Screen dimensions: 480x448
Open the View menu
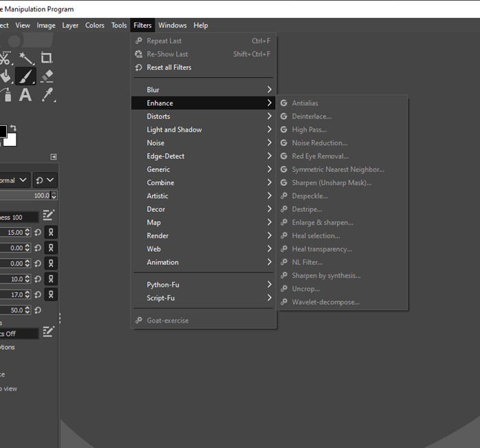click(23, 25)
